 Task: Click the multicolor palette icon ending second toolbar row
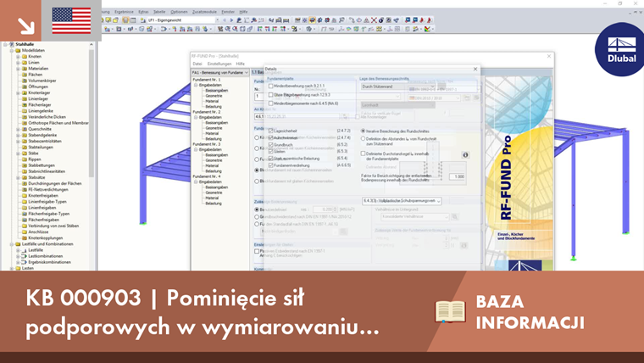(428, 29)
